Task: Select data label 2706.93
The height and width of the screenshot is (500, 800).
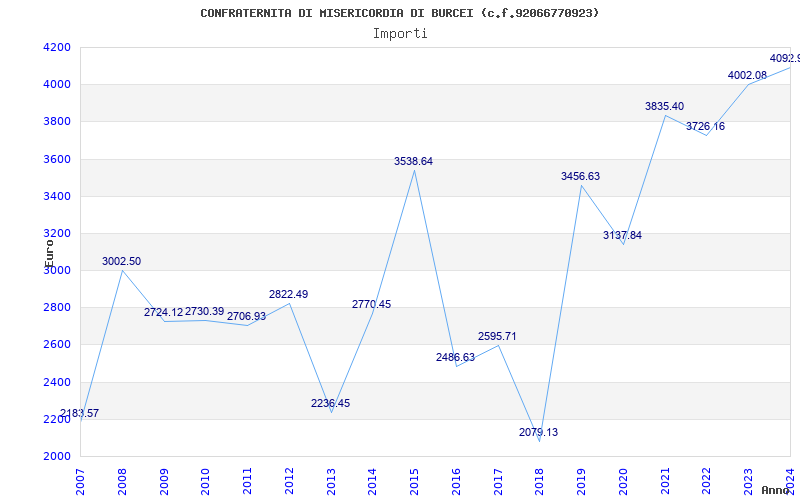Action: click(x=246, y=316)
